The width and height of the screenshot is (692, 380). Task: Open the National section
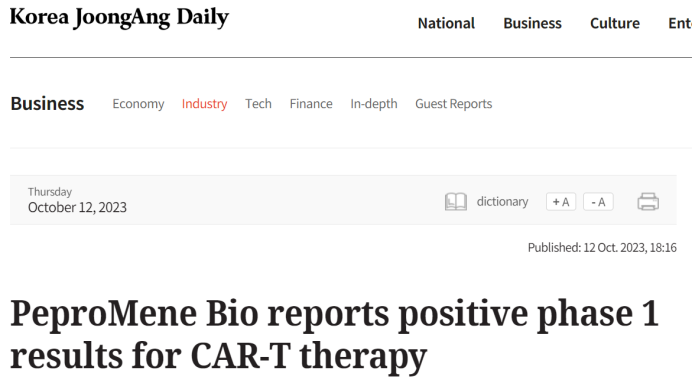coord(446,23)
